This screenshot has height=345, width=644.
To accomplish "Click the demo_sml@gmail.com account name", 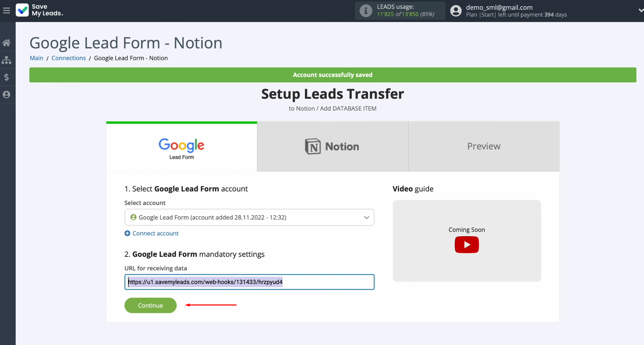I will (499, 7).
